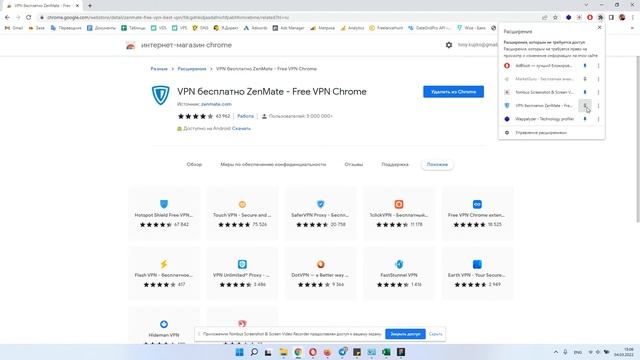Open the Work category link
Image resolution: width=640 pixels, height=360 pixels.
pos(245,116)
